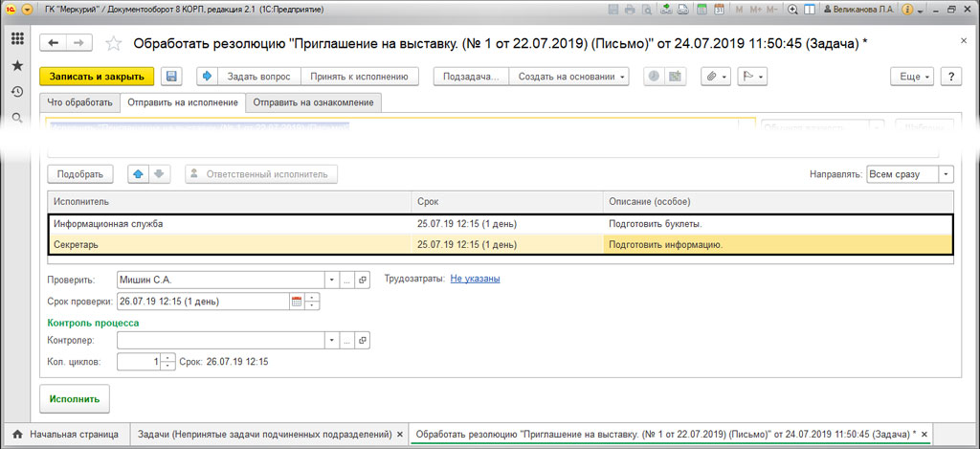Expand the Проверить field dropdown arrow
The image size is (980, 449).
332,280
